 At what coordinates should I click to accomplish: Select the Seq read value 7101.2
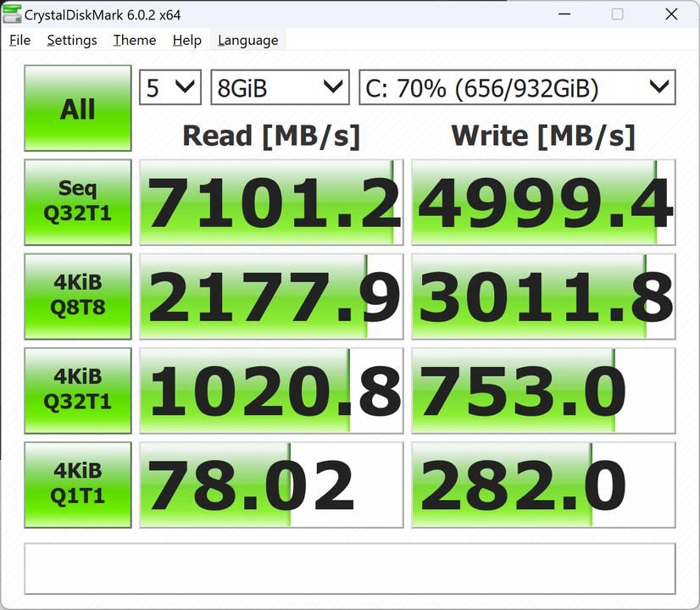pos(271,202)
